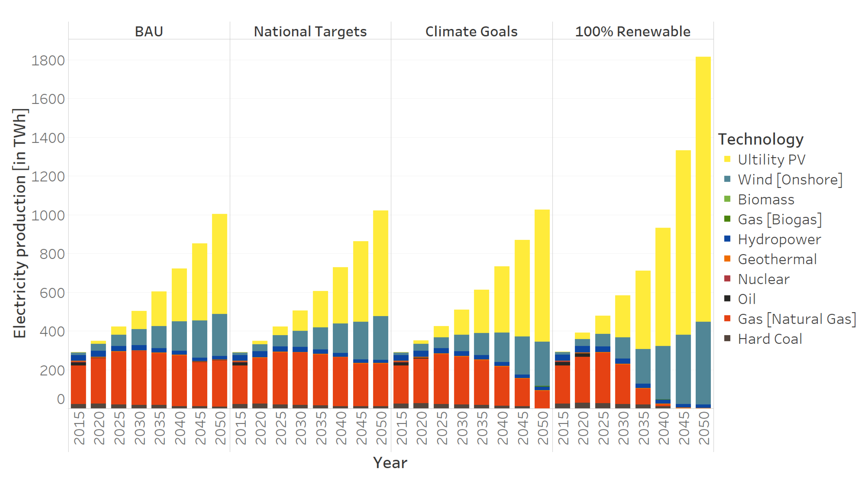
Task: Select the Hydropower blue legend swatch
Action: 727,239
